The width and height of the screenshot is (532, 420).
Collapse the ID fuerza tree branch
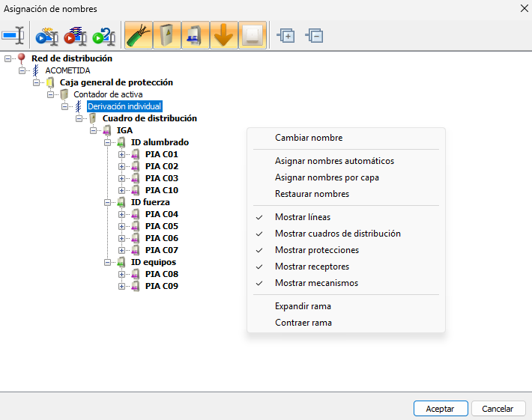109,202
